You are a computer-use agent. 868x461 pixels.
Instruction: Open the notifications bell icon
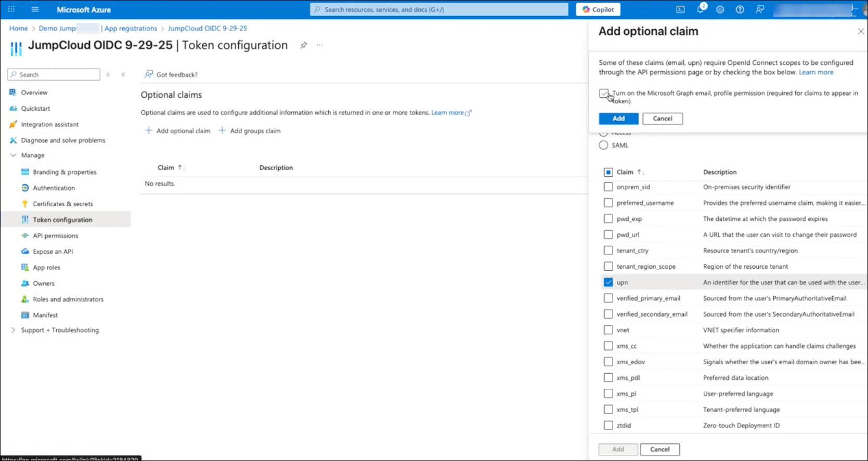click(x=701, y=9)
